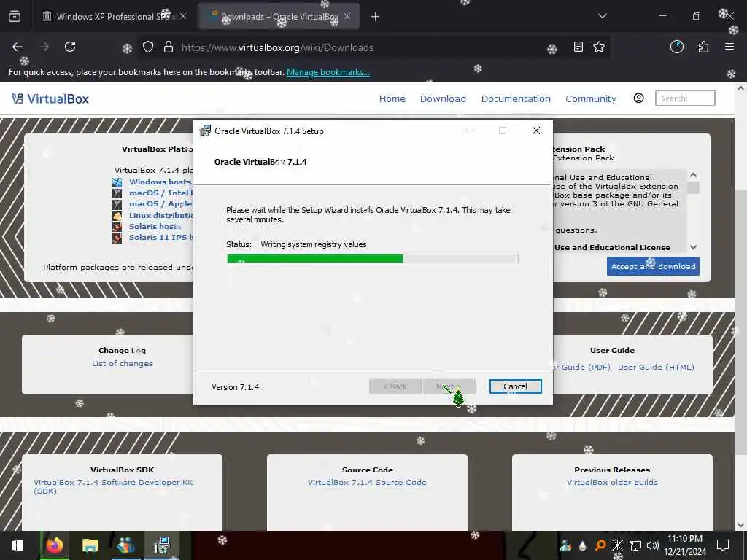Click the site Search input box

coord(685,98)
